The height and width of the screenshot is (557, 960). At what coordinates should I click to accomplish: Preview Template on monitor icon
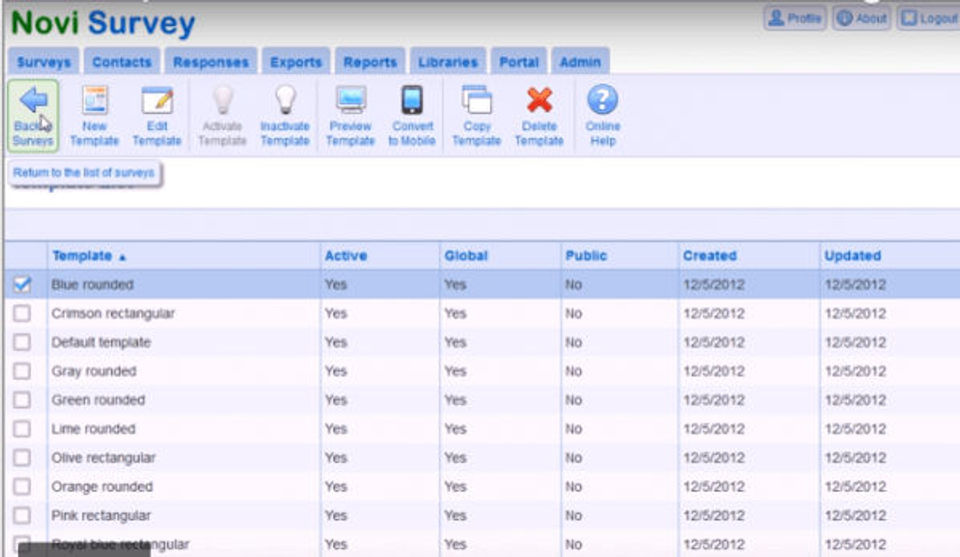tap(350, 116)
